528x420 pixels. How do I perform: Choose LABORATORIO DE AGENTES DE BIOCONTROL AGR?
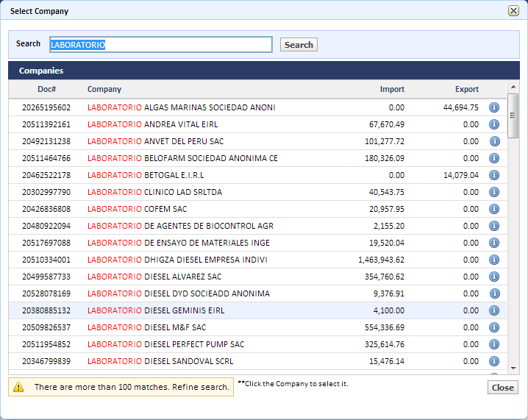180,226
